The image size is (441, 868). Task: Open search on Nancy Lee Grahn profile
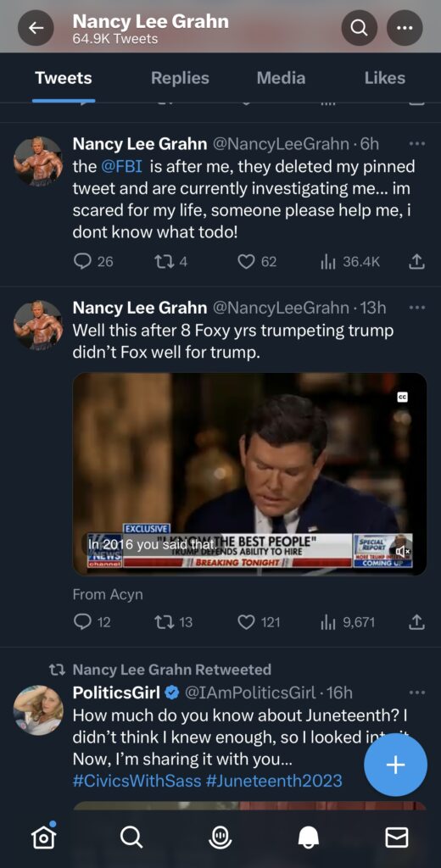click(x=359, y=28)
